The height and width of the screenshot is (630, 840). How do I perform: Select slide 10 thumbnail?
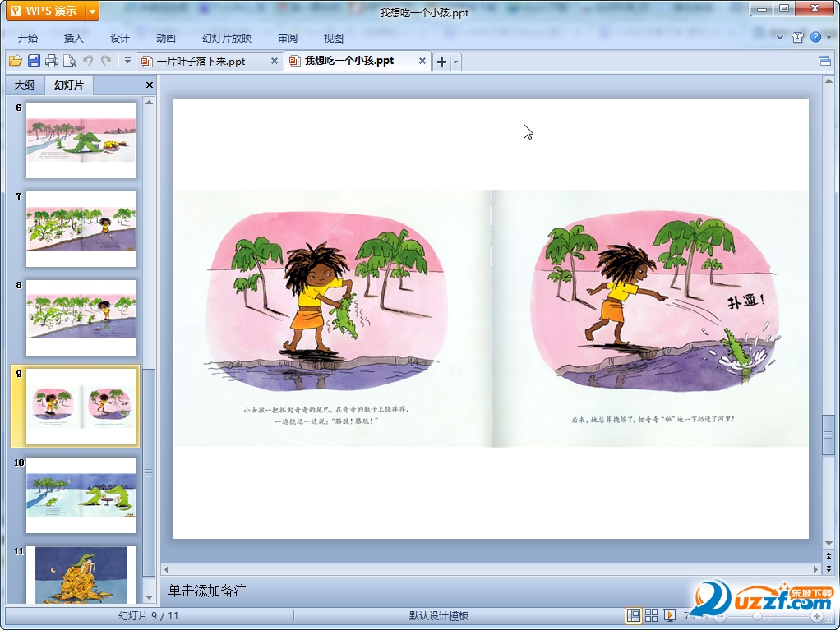81,495
